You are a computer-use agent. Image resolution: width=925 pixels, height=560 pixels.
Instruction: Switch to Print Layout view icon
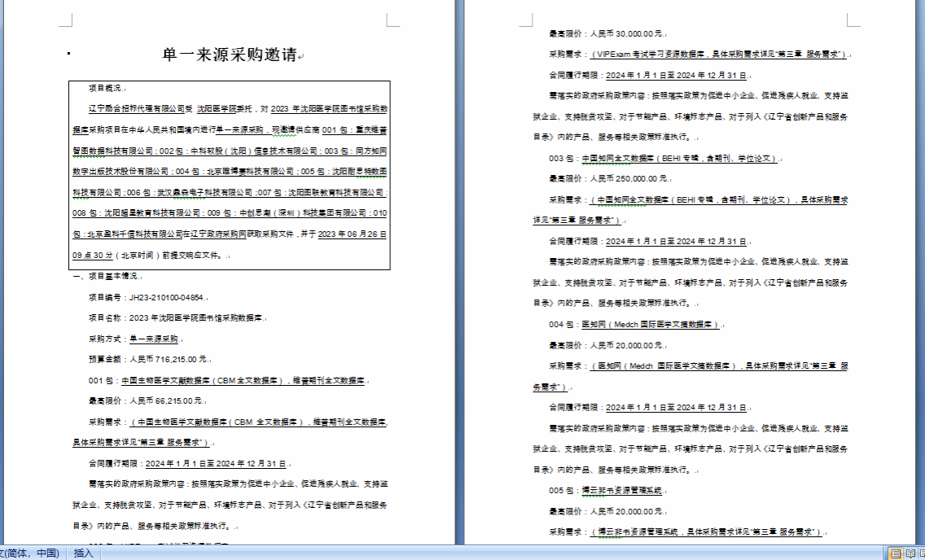896,553
